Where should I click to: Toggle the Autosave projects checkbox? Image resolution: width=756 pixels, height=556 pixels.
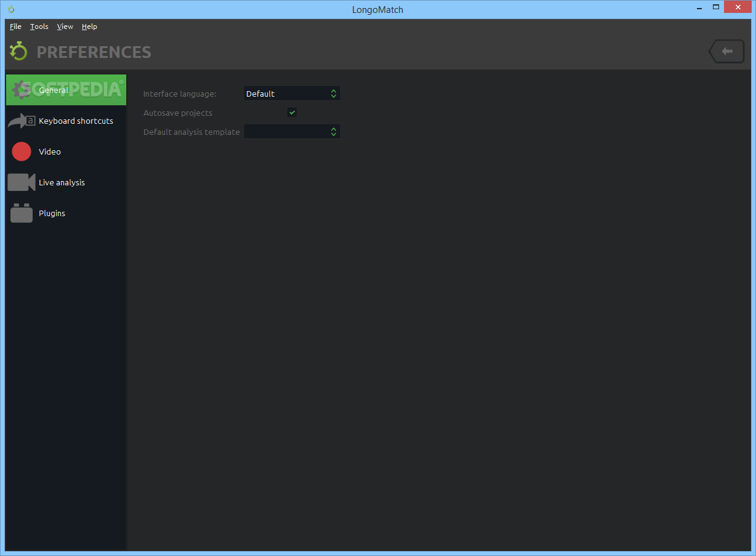tap(292, 112)
